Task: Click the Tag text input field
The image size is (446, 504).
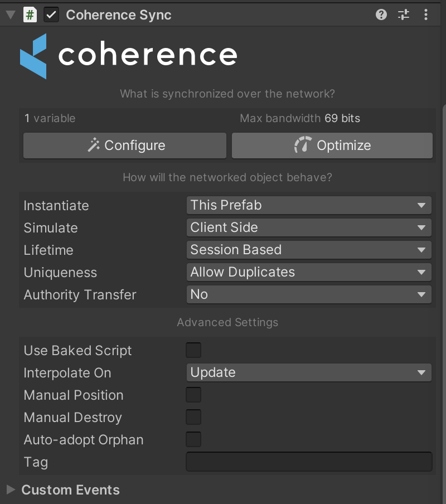Action: (309, 462)
